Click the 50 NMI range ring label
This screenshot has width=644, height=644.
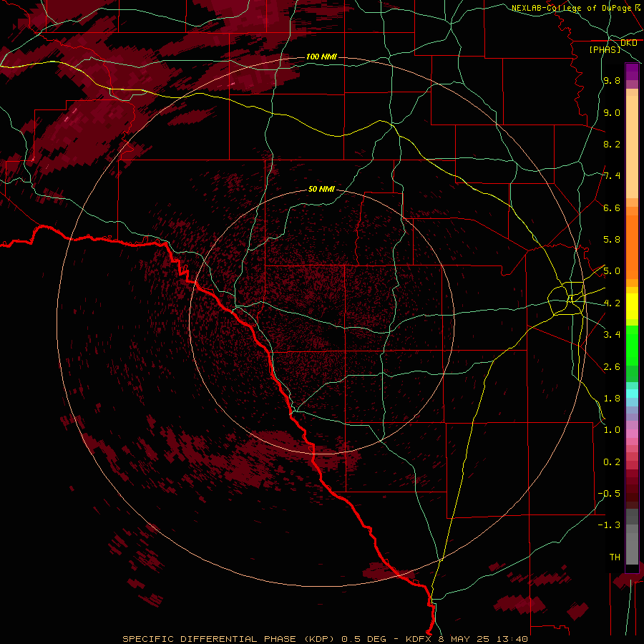pyautogui.click(x=321, y=189)
